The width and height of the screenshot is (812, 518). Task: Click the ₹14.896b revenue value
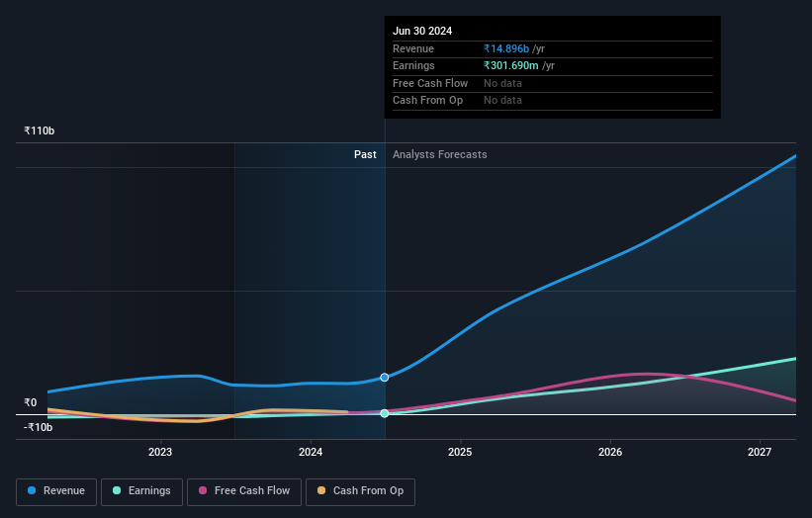pyautogui.click(x=506, y=48)
